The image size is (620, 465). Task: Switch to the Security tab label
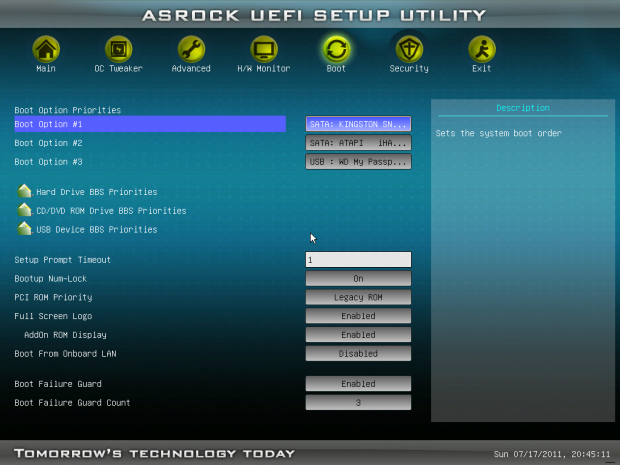click(x=409, y=68)
